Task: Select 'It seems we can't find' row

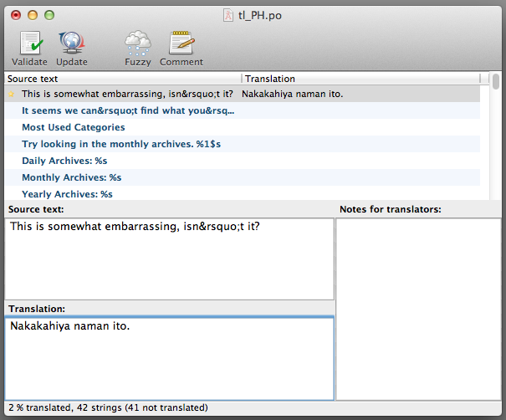Action: [128, 110]
